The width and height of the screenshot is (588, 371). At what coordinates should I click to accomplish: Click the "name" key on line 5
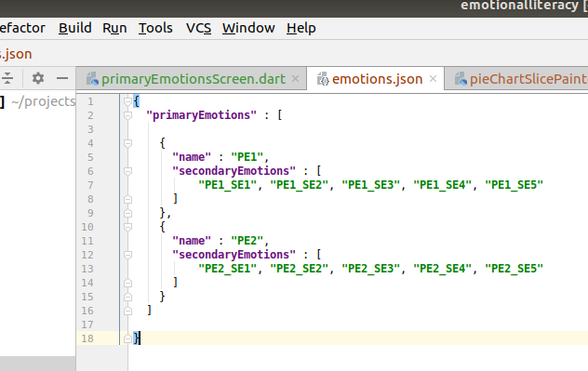(192, 157)
